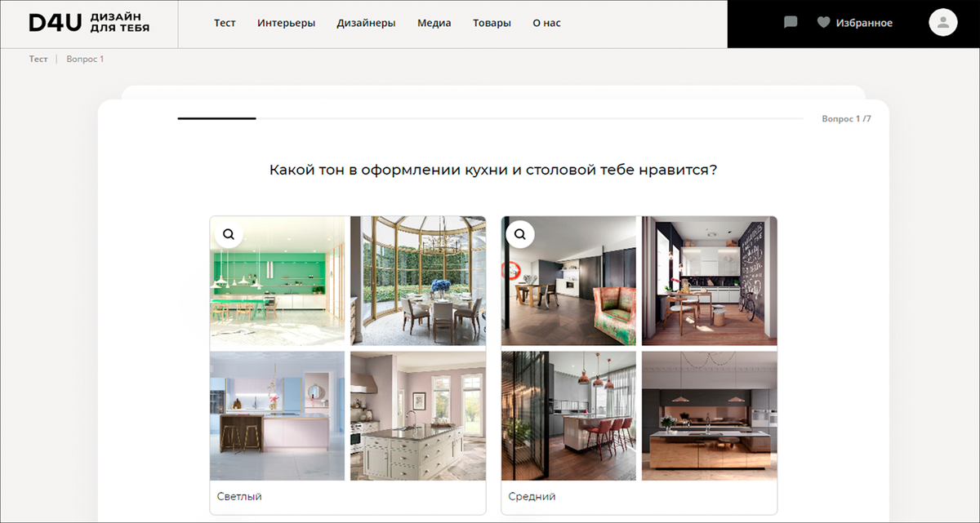Zoom the Светлый card with magnifier icon

[x=229, y=234]
